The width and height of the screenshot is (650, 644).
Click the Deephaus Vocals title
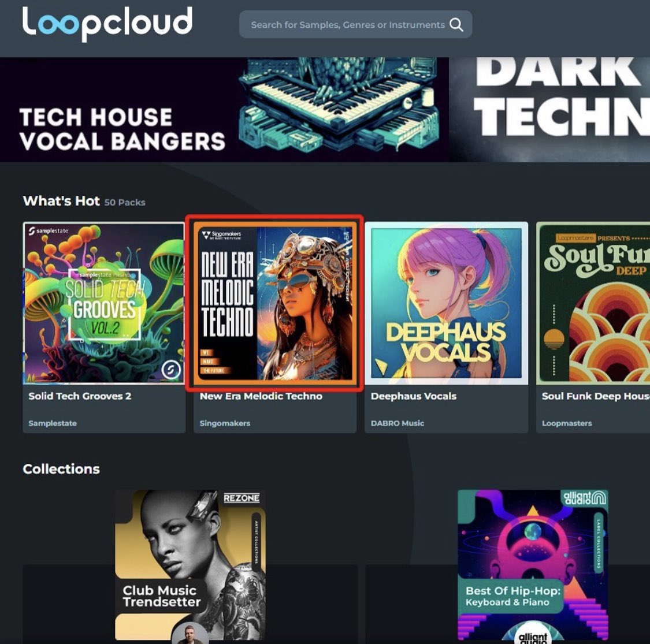click(413, 396)
